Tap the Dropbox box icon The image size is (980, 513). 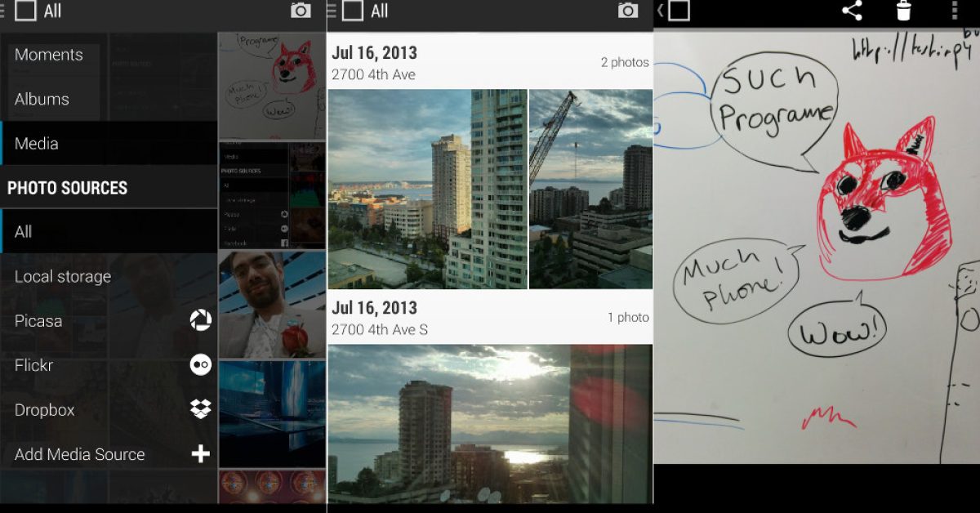[x=200, y=409]
